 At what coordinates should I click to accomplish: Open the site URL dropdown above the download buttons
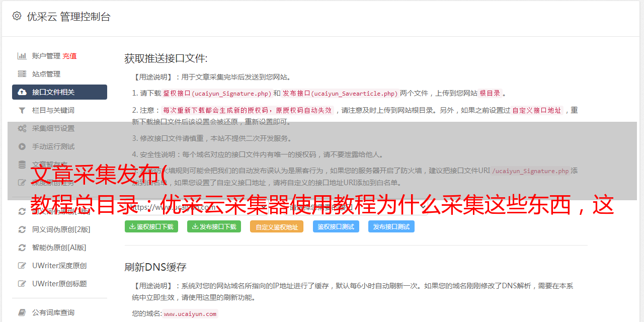(x=196, y=207)
